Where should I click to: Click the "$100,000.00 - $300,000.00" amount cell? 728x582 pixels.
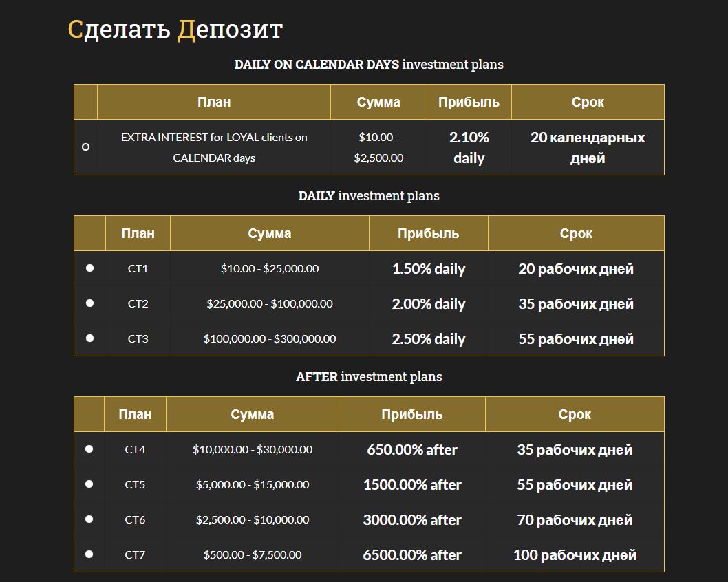coord(270,338)
